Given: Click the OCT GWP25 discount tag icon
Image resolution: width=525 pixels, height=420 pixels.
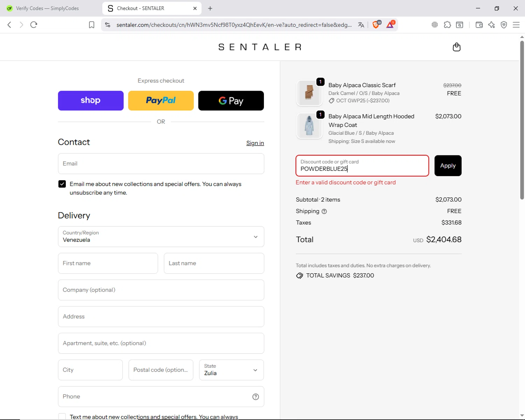Looking at the screenshot, I should click(331, 101).
